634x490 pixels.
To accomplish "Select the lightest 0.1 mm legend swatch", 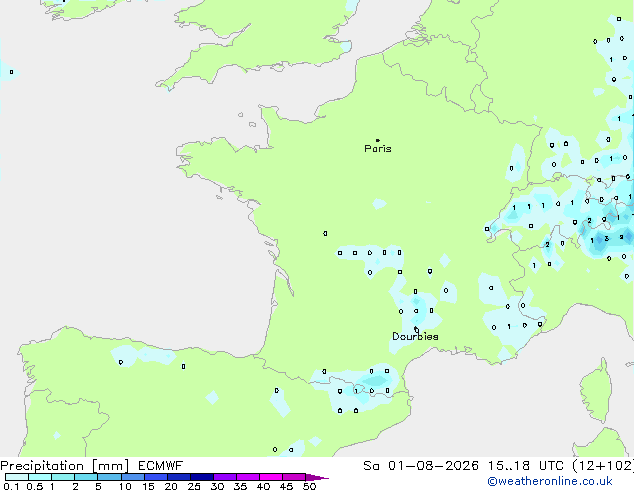I will [x=17, y=477].
